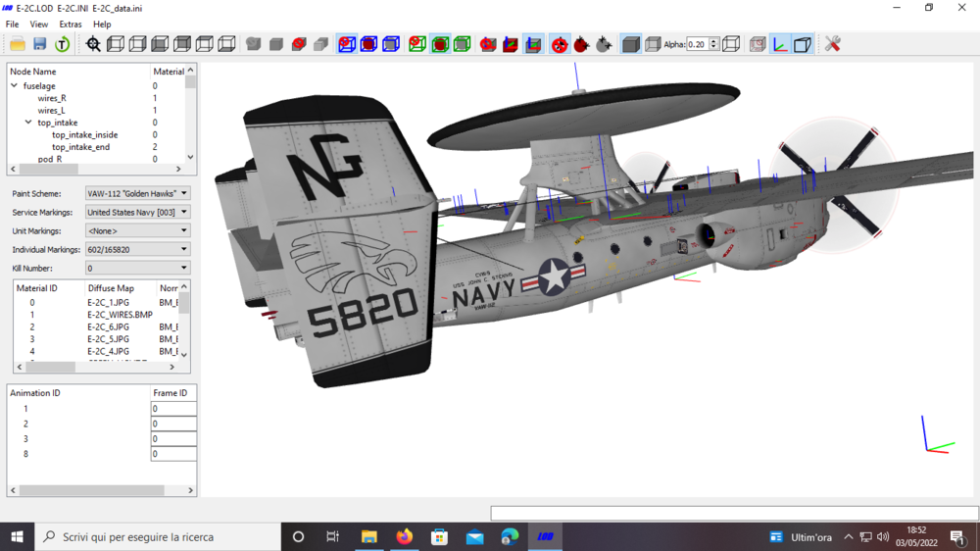Select the top_intake_inside node
Screen dimensions: 980x551
pos(84,134)
